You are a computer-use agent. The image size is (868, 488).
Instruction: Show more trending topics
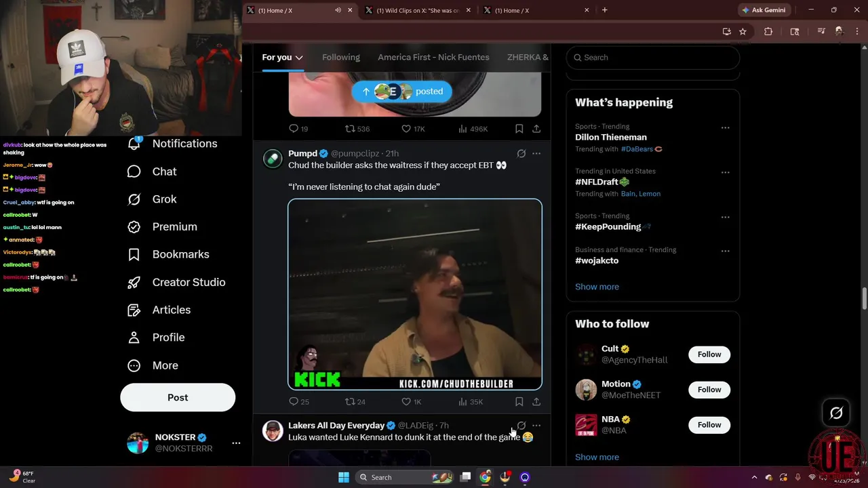pyautogui.click(x=597, y=287)
